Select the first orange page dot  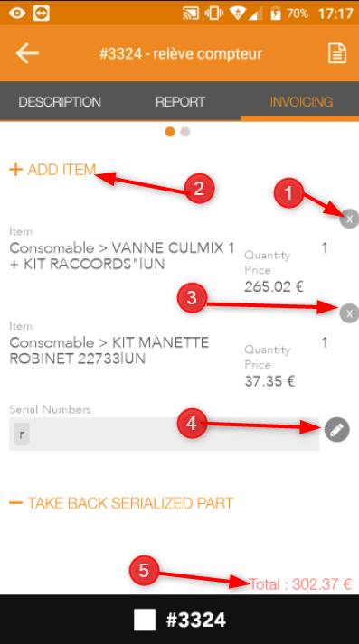coord(170,132)
